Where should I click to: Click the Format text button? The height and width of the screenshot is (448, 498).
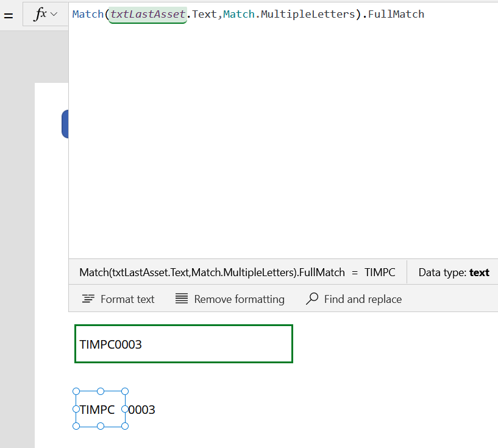coord(118,299)
